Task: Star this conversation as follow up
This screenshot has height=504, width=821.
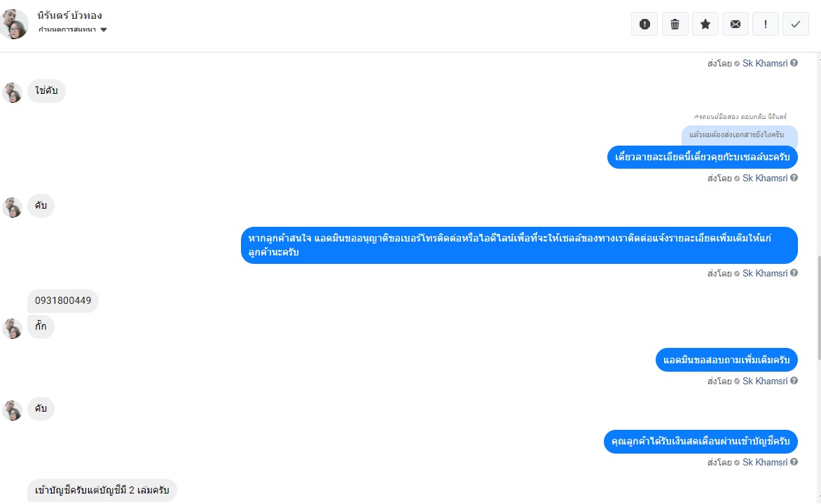Action: [x=705, y=24]
